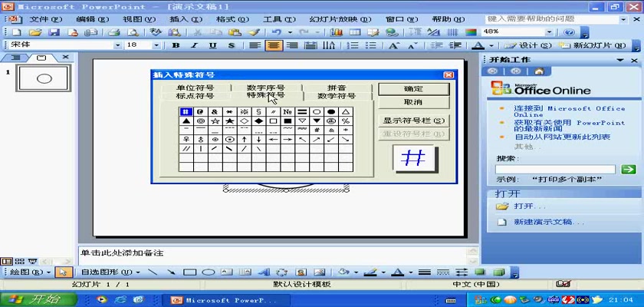Screen dimensions: 644x307
Task: Open the 绘图 (Draw) menu dropdown
Action: click(x=30, y=272)
